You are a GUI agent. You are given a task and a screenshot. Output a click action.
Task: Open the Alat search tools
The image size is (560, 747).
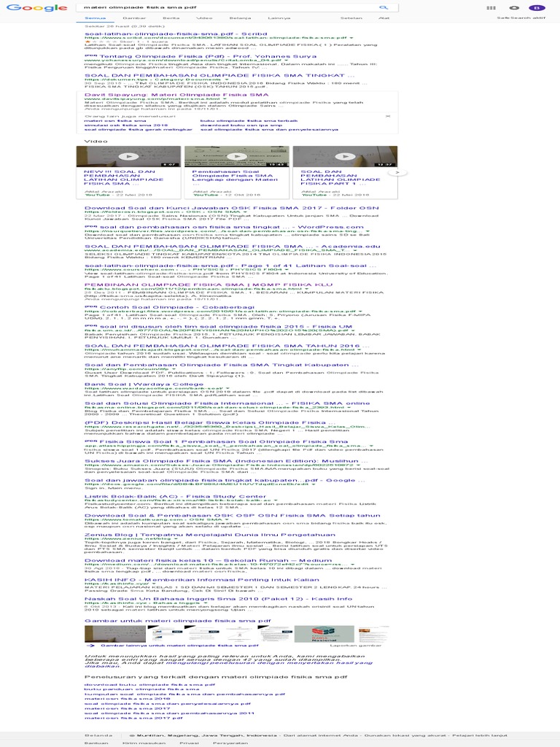(384, 18)
